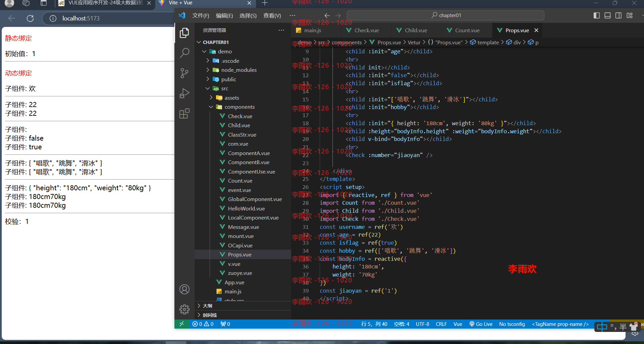The width and height of the screenshot is (644, 344).
Task: Collapse the src folder
Action: pyautogui.click(x=243, y=88)
